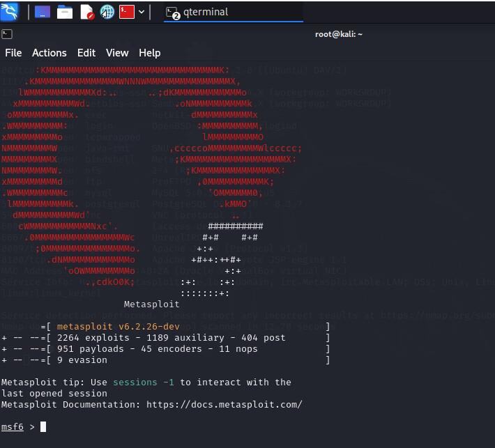Click the 'metasploit v6.2.26-dev' version text
This screenshot has height=448, width=495.
(x=118, y=327)
